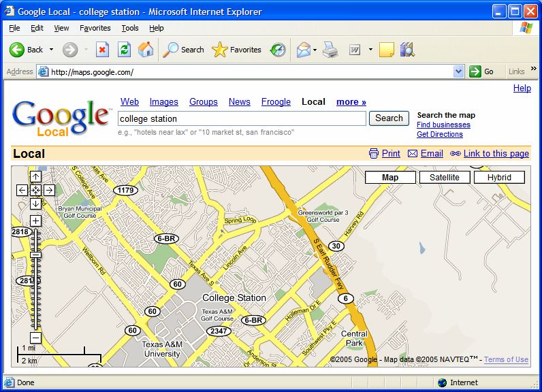Pan the map up with arrow icon
The image size is (542, 392).
(x=35, y=176)
